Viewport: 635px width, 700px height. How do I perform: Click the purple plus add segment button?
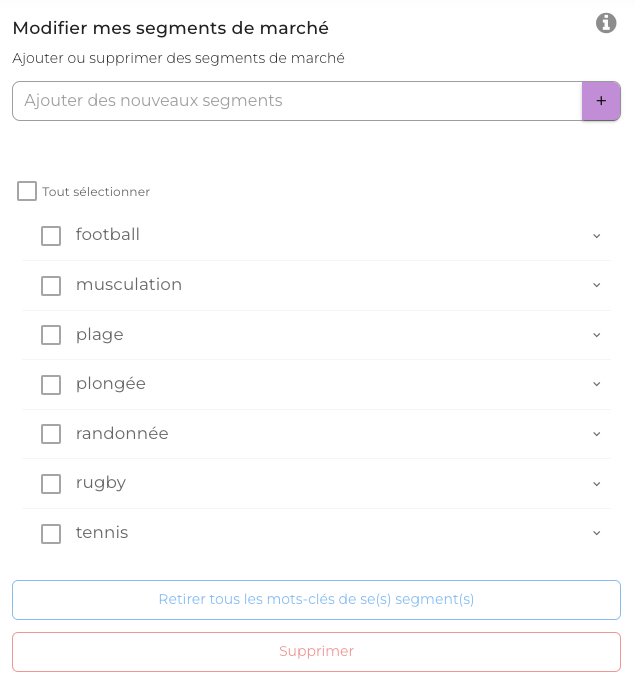click(x=601, y=101)
